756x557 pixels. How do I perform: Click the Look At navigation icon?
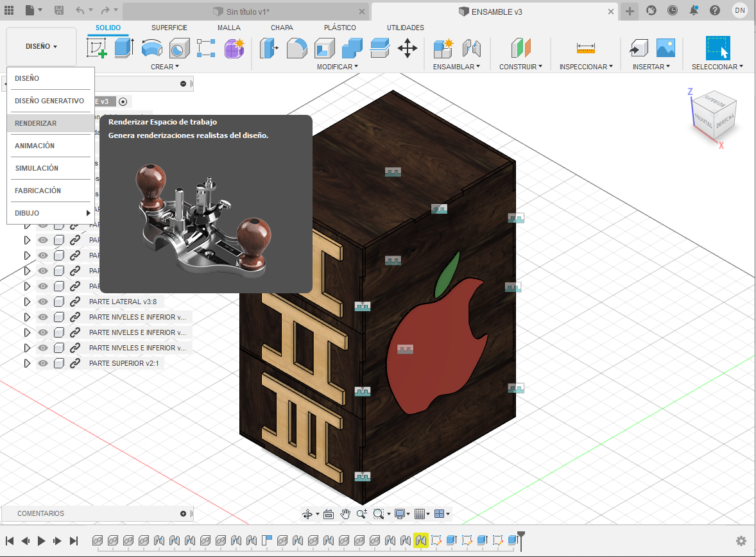[x=329, y=514]
